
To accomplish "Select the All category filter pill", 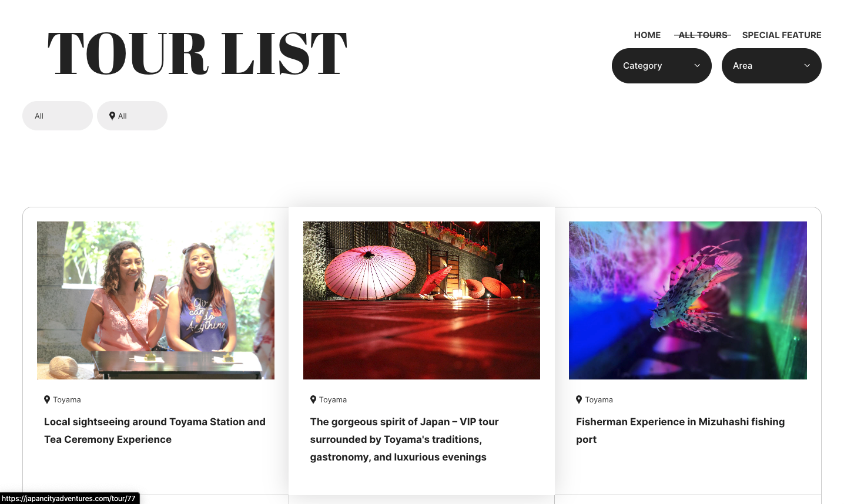I will coord(58,116).
